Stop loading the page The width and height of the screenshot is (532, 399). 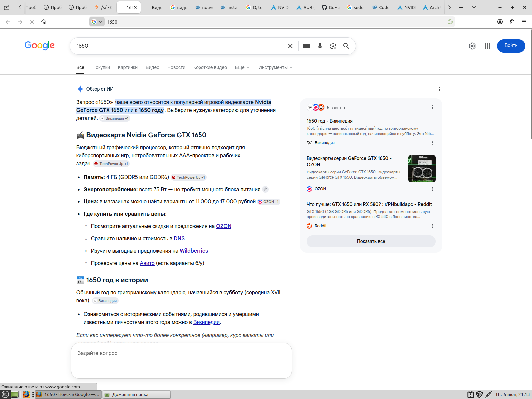32,22
